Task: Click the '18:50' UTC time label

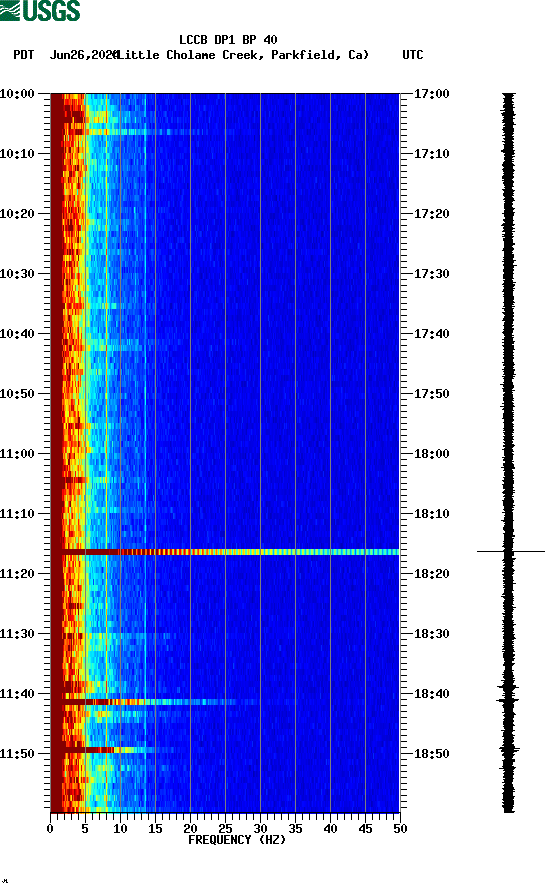Action: 431,754
